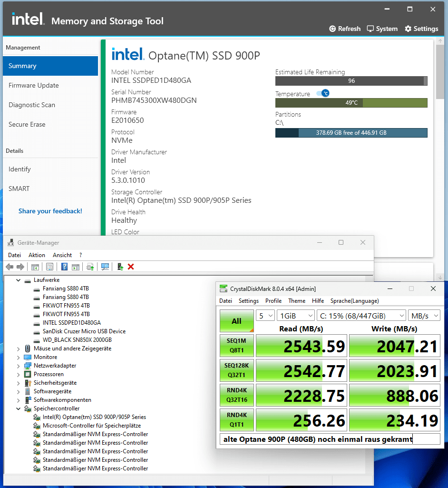Image resolution: width=448 pixels, height=488 pixels.
Task: Expand the Netzwerkadapter node
Action: click(19, 366)
